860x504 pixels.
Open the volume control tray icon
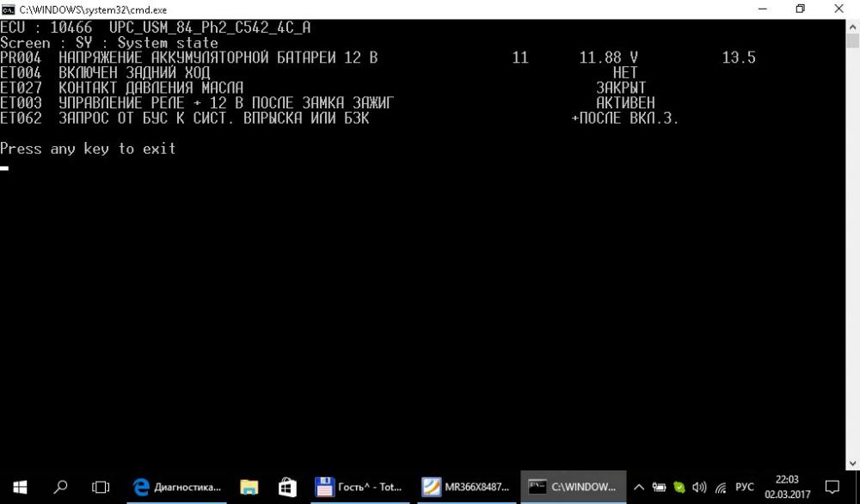pos(699,487)
